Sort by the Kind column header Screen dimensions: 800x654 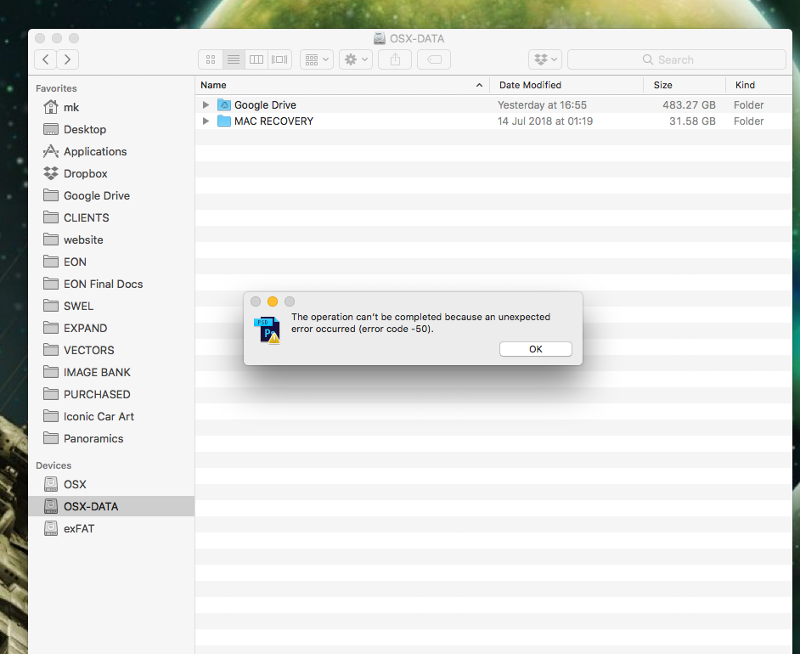759,85
